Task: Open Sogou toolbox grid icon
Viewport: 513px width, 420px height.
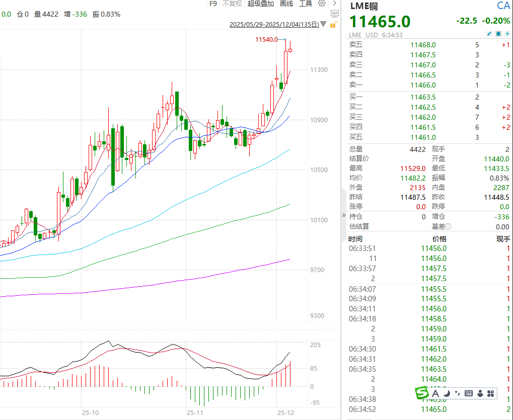Action: pyautogui.click(x=491, y=393)
